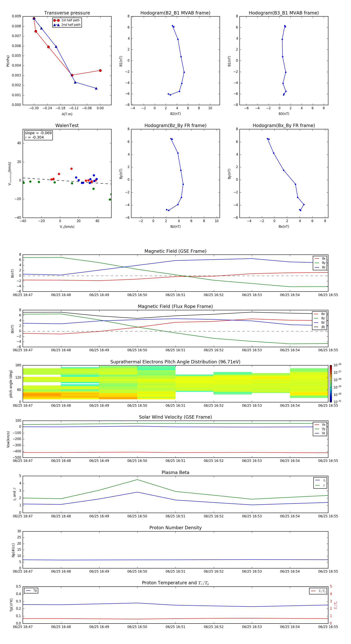Click the highest red dot in WalenTest
351x644 pixels.
[x=71, y=169]
